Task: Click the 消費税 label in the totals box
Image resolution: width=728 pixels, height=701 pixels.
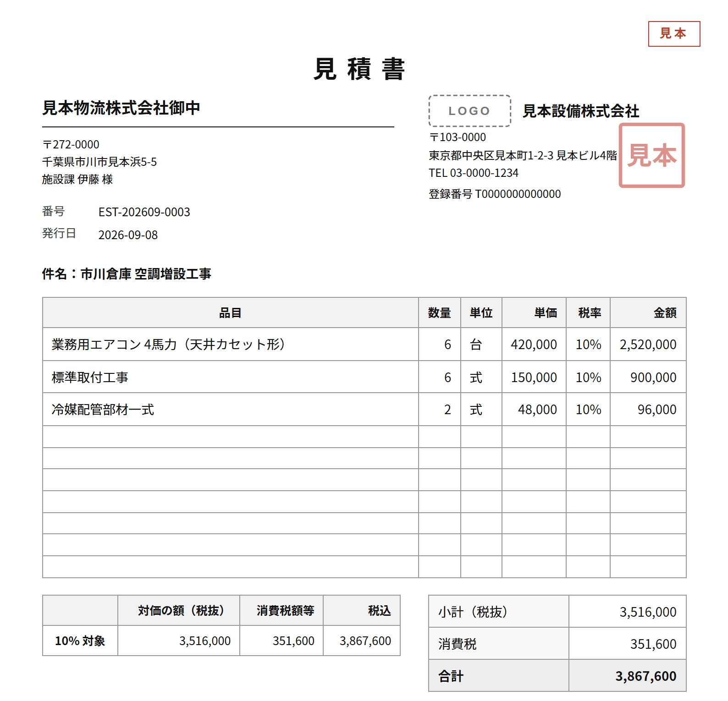Action: point(458,644)
